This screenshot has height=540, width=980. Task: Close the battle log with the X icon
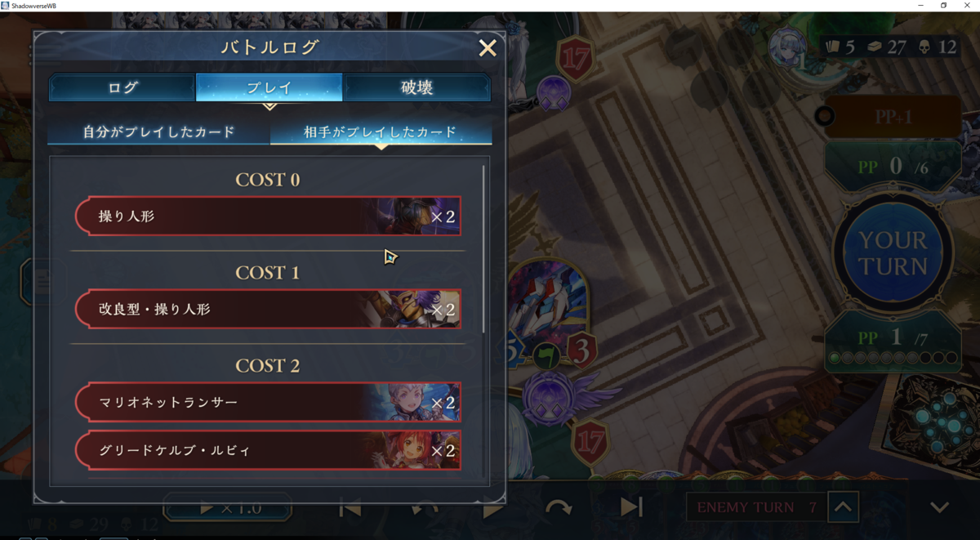click(488, 48)
